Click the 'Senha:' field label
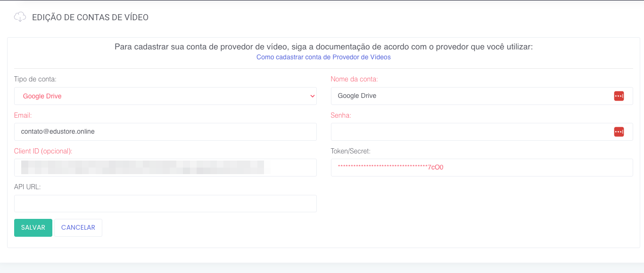644x273 pixels. point(341,115)
